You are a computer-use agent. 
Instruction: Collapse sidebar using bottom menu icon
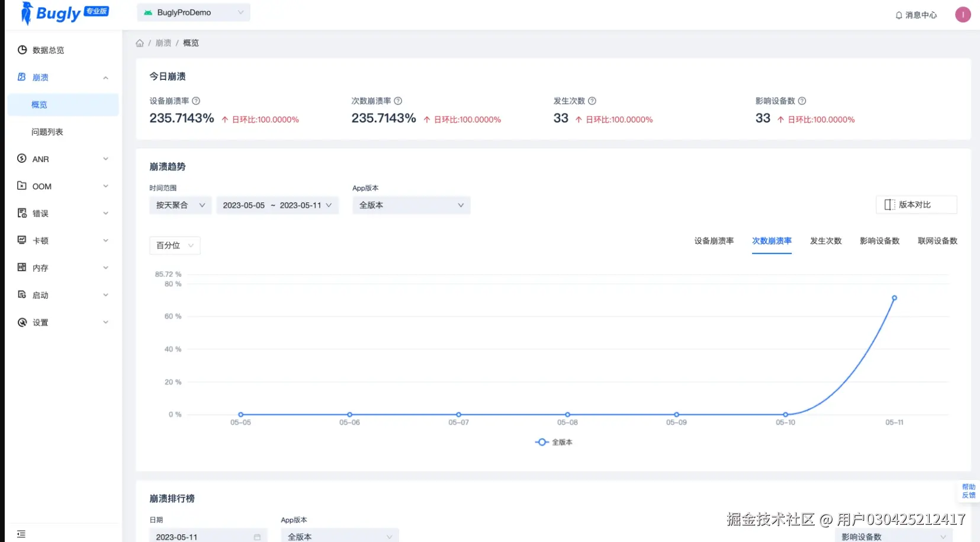(x=21, y=534)
